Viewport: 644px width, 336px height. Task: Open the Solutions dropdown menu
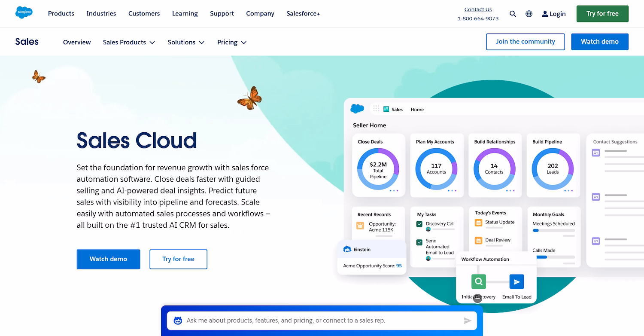tap(185, 42)
